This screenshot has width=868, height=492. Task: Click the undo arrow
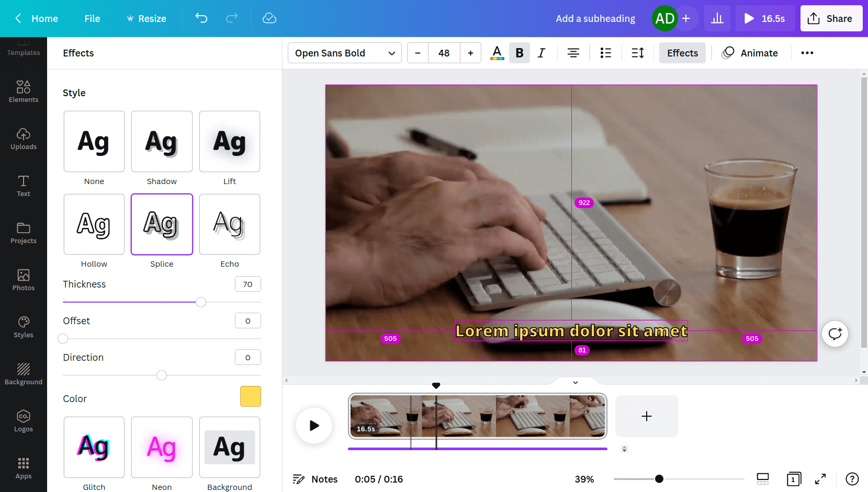(x=201, y=18)
